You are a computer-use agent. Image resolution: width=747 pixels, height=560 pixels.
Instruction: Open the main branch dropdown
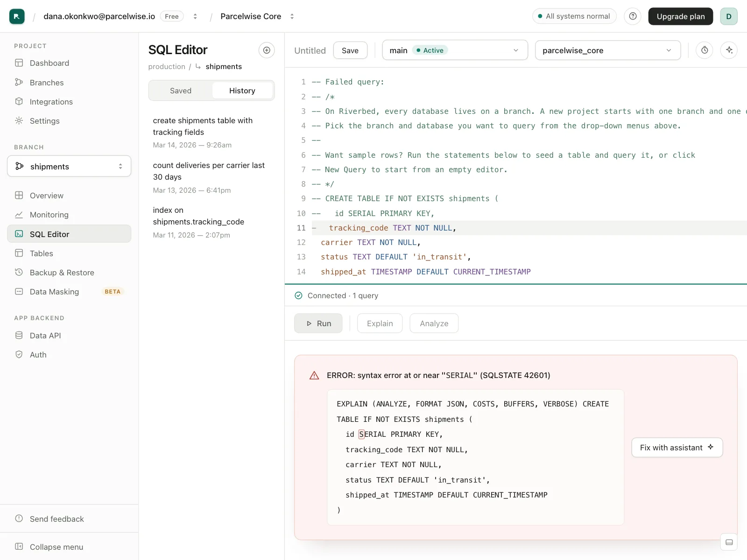click(455, 50)
